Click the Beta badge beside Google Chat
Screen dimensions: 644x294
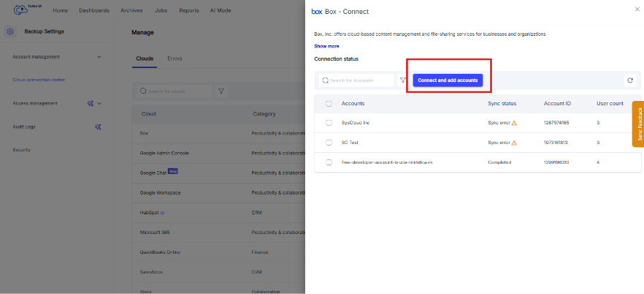click(x=172, y=171)
